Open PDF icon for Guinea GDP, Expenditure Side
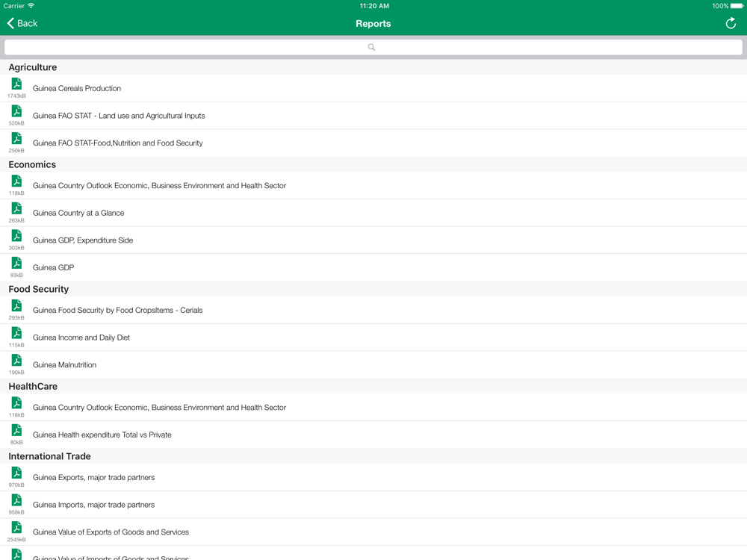This screenshot has width=747, height=560. point(16,235)
